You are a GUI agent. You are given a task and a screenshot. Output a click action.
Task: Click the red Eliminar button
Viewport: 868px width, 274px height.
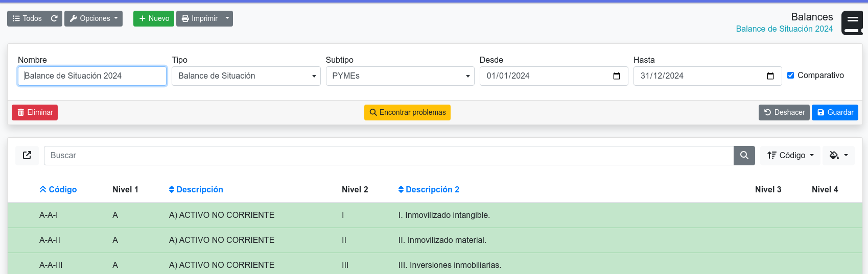35,112
